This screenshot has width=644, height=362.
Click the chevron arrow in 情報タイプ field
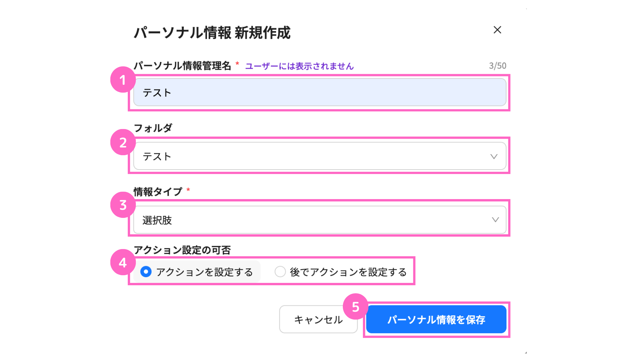[495, 220]
